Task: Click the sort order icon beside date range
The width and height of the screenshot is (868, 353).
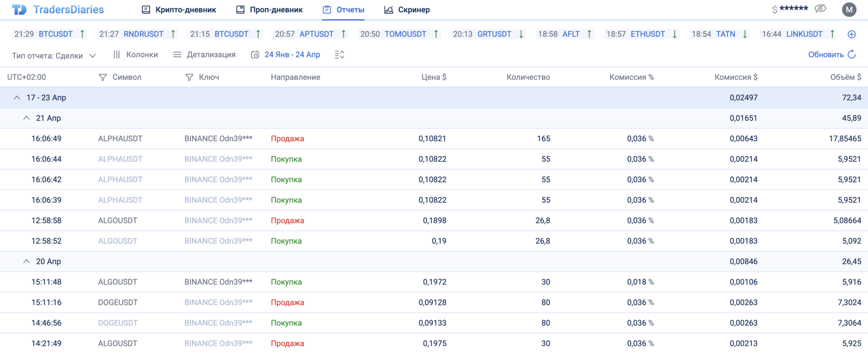Action: [x=339, y=55]
